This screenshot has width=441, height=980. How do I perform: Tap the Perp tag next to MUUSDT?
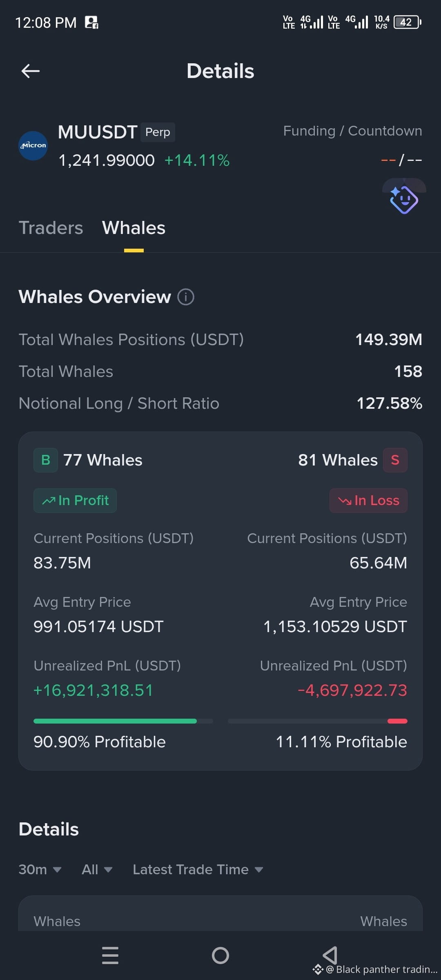tap(158, 132)
